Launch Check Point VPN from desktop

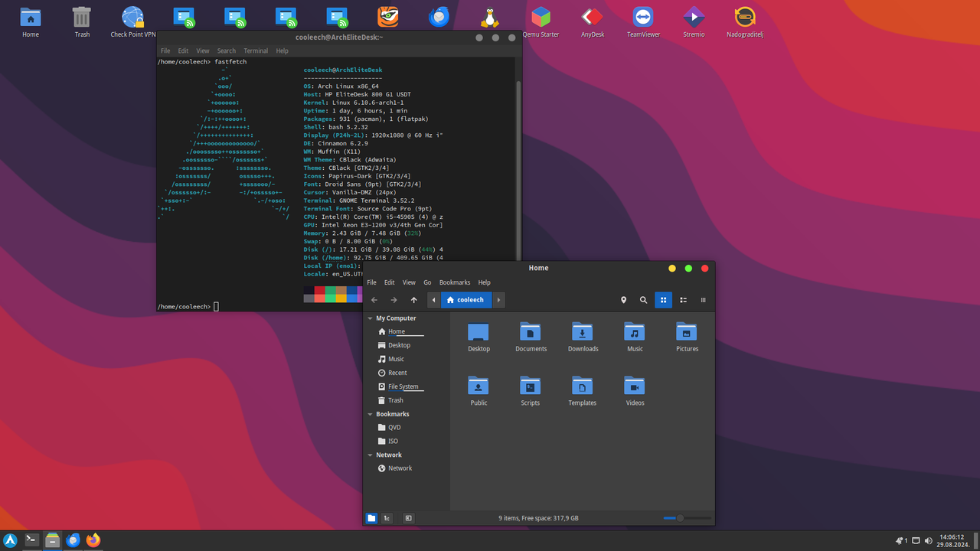pyautogui.click(x=132, y=22)
